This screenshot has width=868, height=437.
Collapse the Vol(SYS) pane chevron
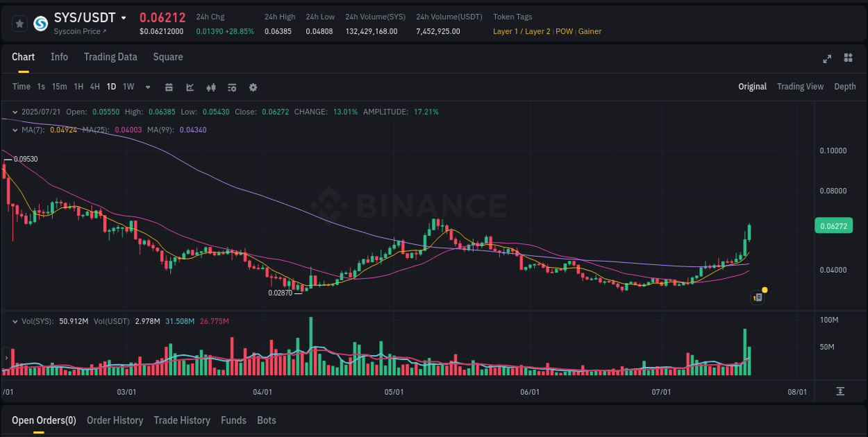[x=14, y=321]
